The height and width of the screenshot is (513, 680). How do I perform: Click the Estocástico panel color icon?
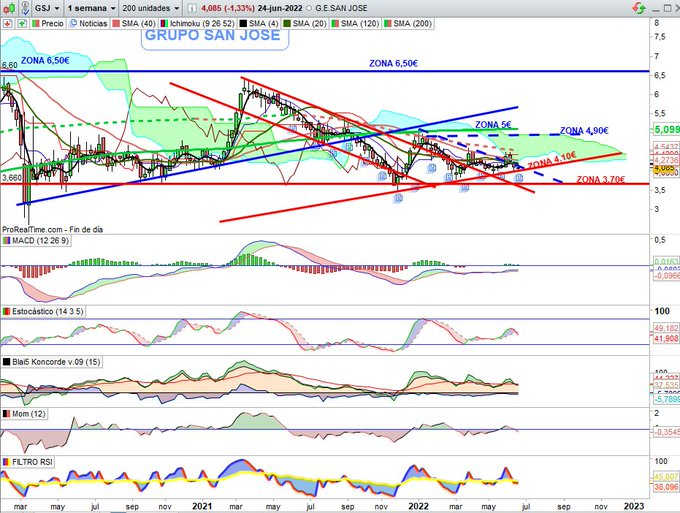[7, 311]
